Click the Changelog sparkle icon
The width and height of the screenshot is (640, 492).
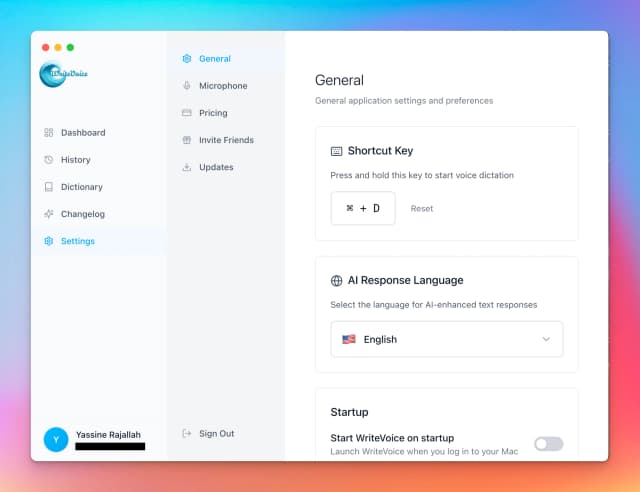49,214
